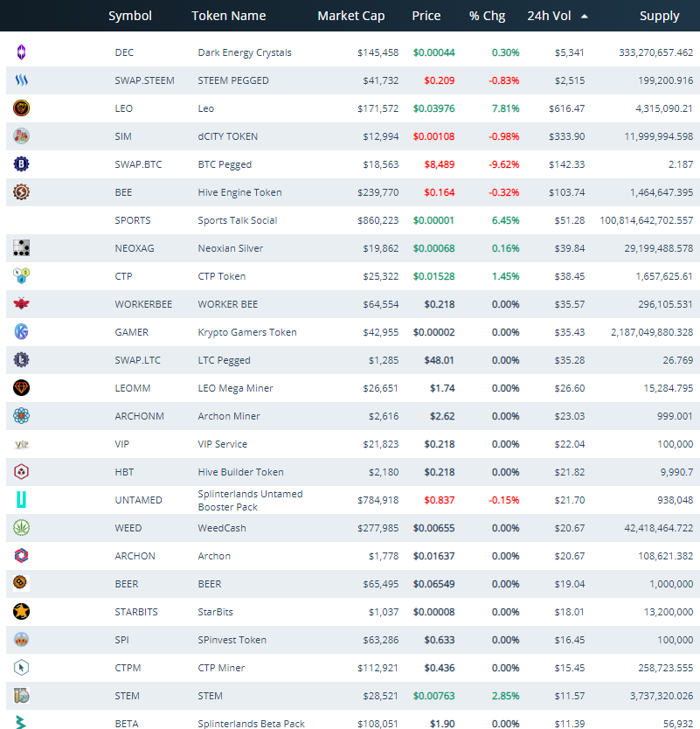The image size is (700, 729).
Task: Click the SWAP.BTC symbol text
Action: click(x=138, y=164)
